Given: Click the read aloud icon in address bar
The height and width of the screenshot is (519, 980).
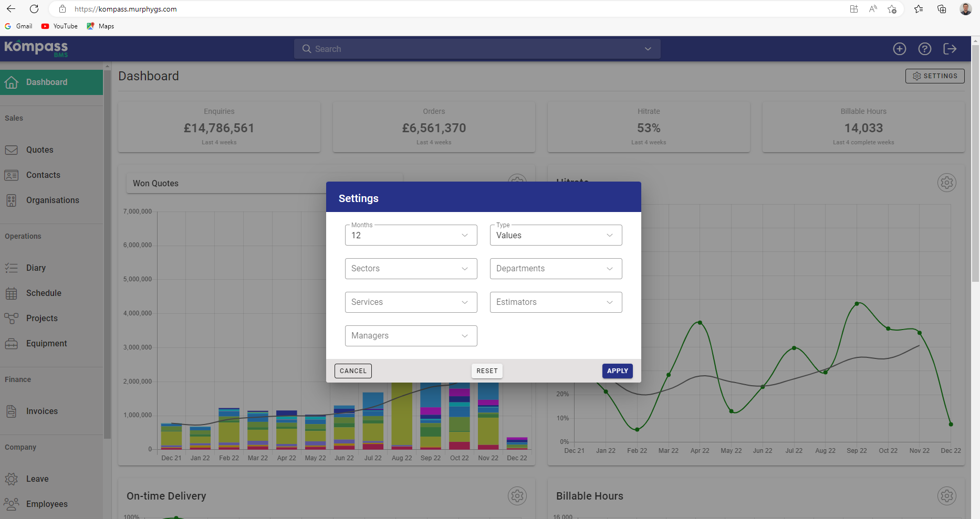Looking at the screenshot, I should [873, 9].
